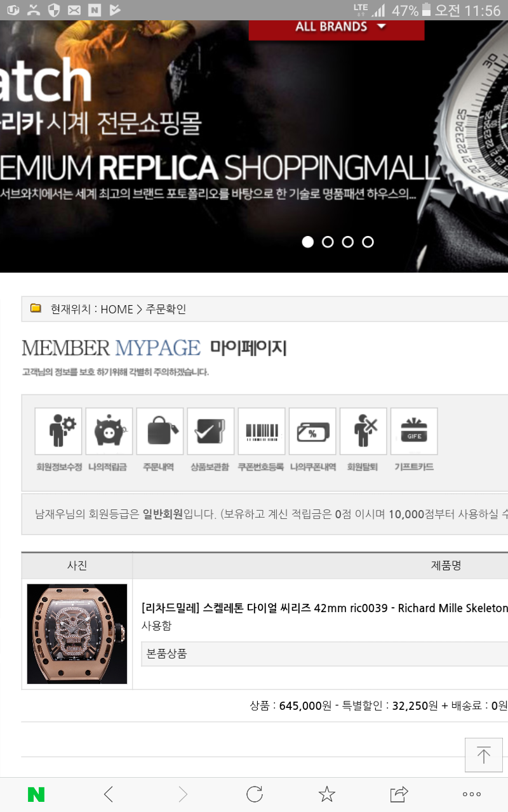Open 나의쿠폰내역 percent coupon icon

pyautogui.click(x=312, y=431)
